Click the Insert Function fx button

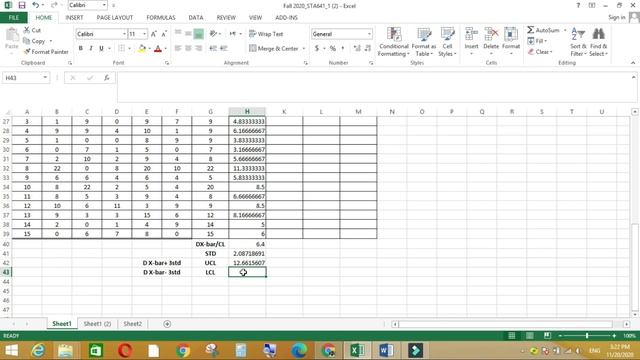[107, 78]
